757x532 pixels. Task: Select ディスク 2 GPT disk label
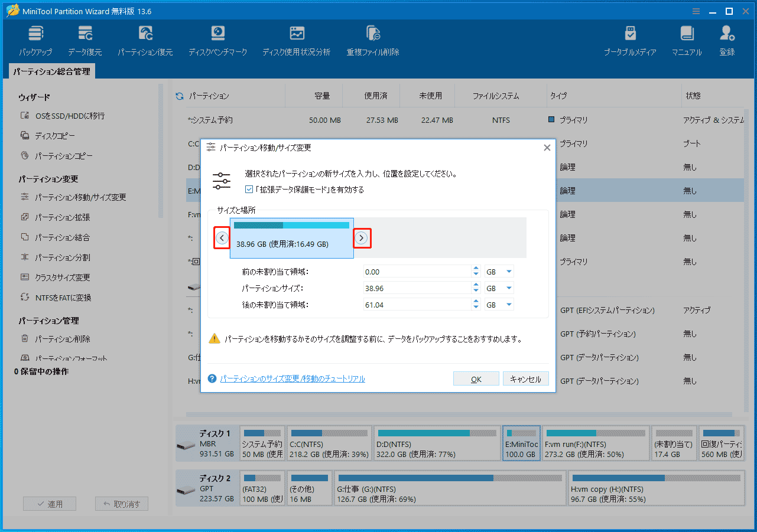coord(206,488)
